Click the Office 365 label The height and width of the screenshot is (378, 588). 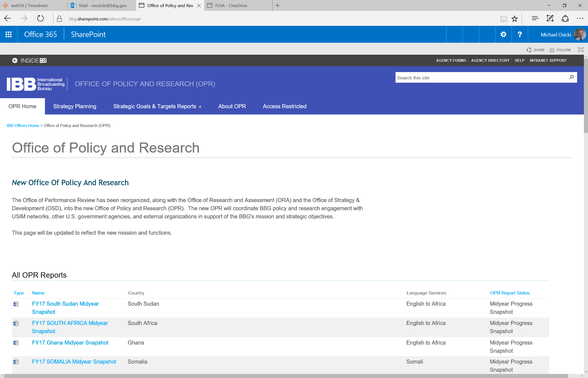[x=41, y=34]
